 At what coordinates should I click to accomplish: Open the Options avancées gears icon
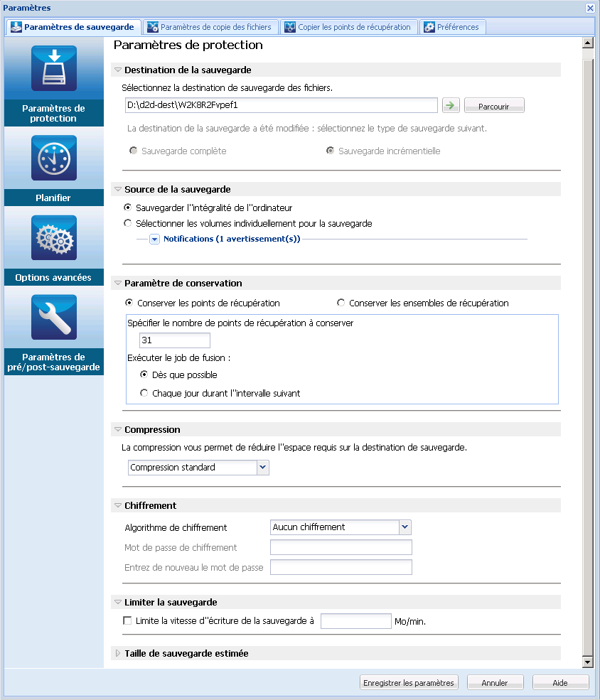pos(53,237)
